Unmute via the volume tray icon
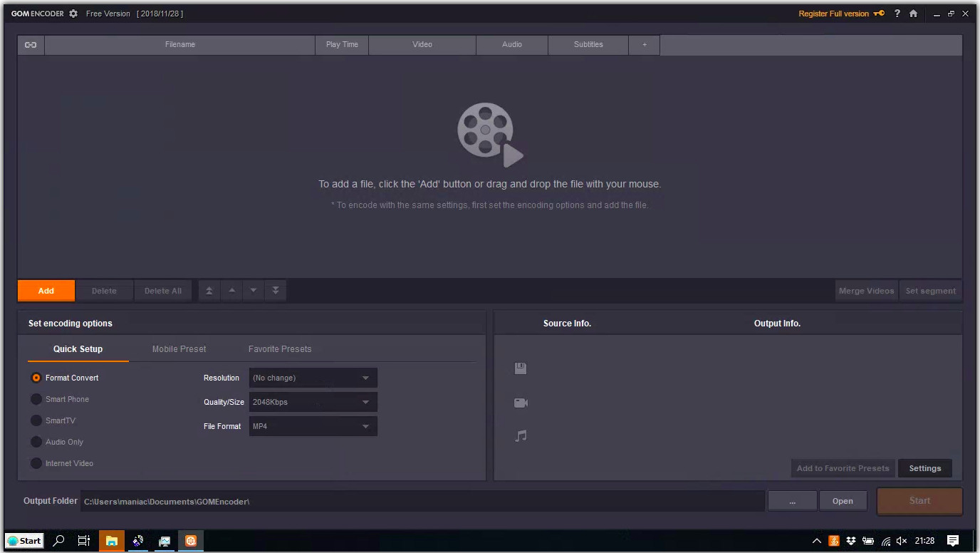This screenshot has height=553, width=980. click(x=902, y=541)
